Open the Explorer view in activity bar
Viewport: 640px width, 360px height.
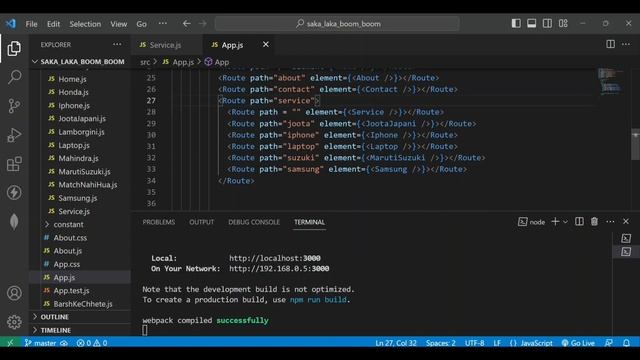click(x=14, y=49)
